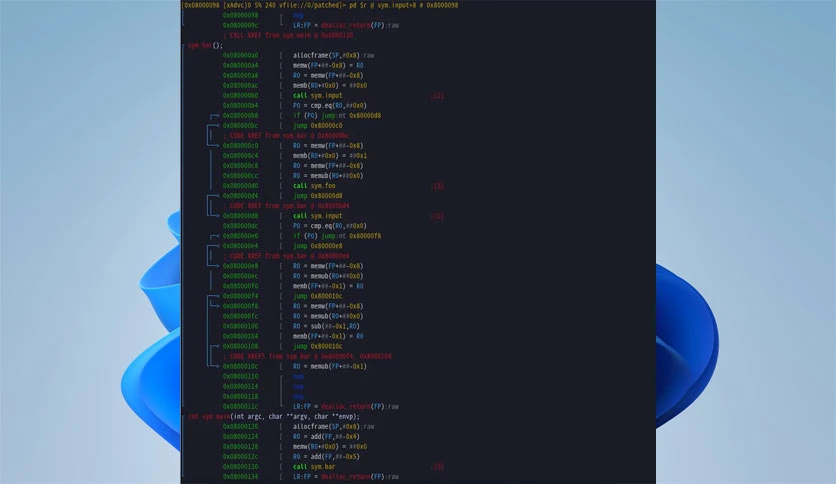Click the 'int sym.main(int argc...' function header

[x=274, y=417]
